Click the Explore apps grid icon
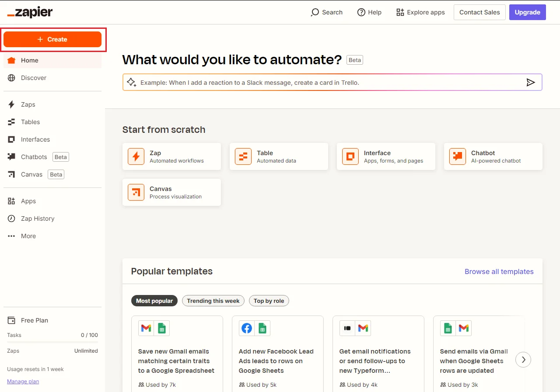This screenshot has height=392, width=560. pyautogui.click(x=400, y=12)
